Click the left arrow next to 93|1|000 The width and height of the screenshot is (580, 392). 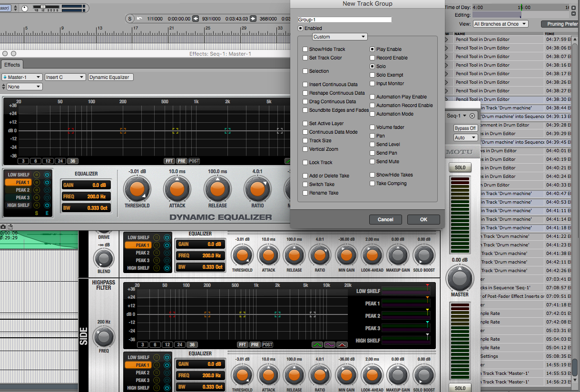pos(195,19)
